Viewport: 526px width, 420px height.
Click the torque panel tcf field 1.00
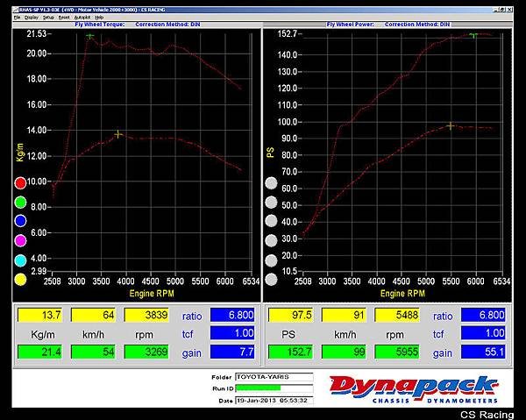pos(232,333)
